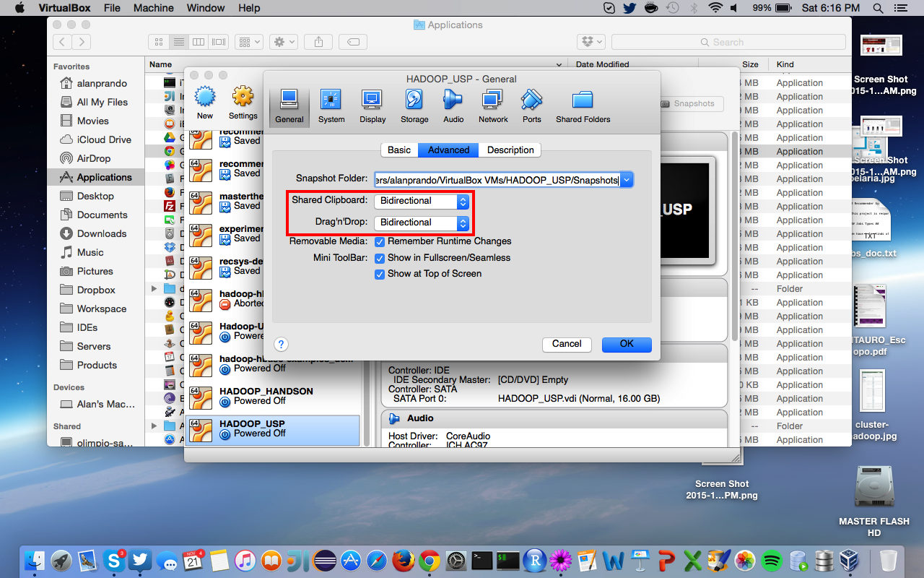Switch Finder to column view
This screenshot has width=924, height=578.
199,42
